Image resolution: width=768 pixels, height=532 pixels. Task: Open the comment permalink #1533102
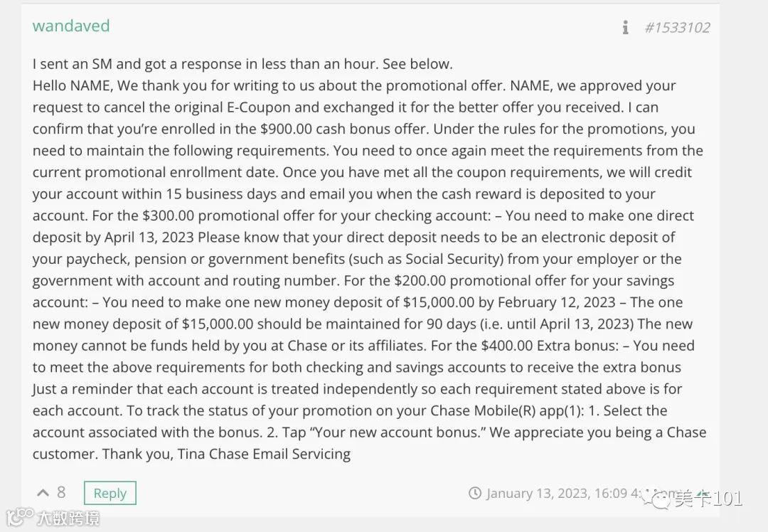(677, 27)
